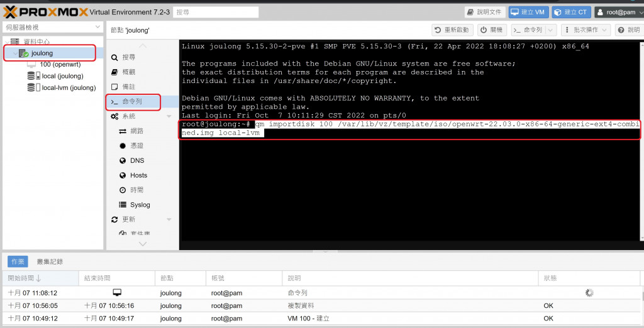Open the 說明文件 documentation button
The width and height of the screenshot is (644, 328).
(485, 12)
